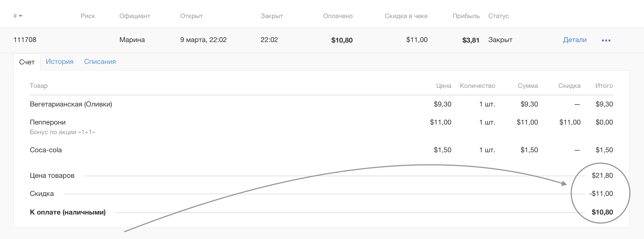This screenshot has width=644, height=239.
Task: Click the waiter name Марина
Action: pyautogui.click(x=132, y=40)
